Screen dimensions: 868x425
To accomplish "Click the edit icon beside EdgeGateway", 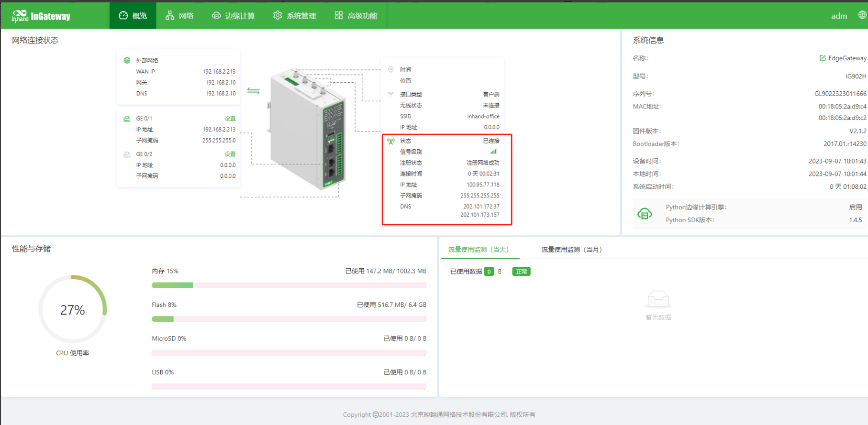I will coord(822,58).
